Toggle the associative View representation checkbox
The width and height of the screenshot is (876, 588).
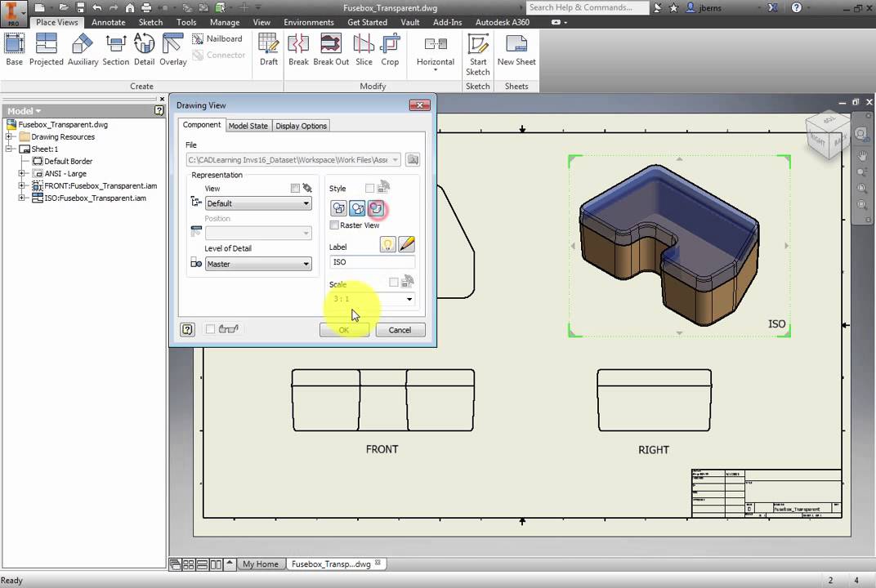tap(295, 188)
